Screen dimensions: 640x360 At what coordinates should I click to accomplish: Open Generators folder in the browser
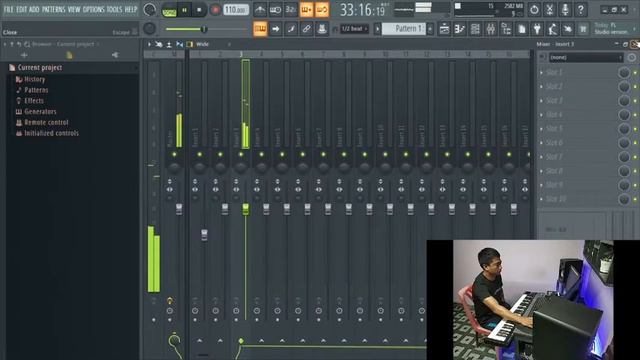[40, 111]
